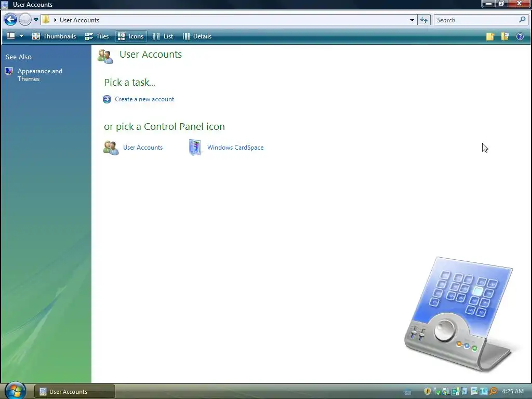Click Create a new account link
The width and height of the screenshot is (532, 399).
coord(144,99)
